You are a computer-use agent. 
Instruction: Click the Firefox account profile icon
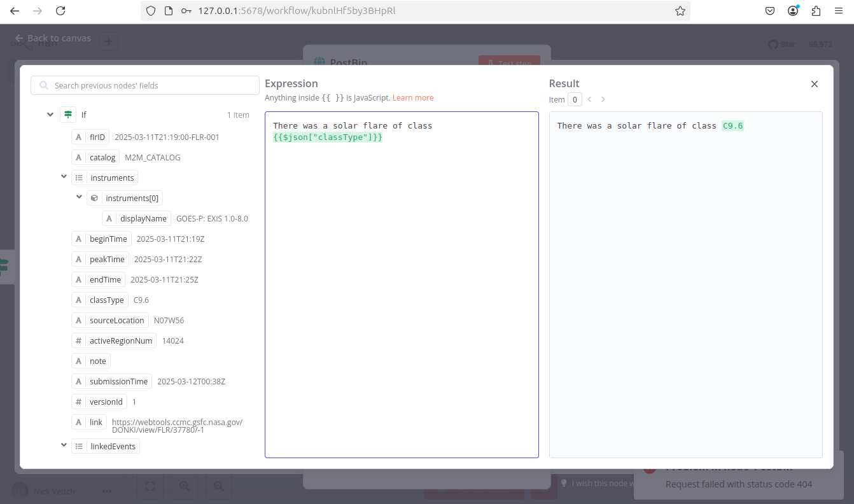click(x=793, y=11)
